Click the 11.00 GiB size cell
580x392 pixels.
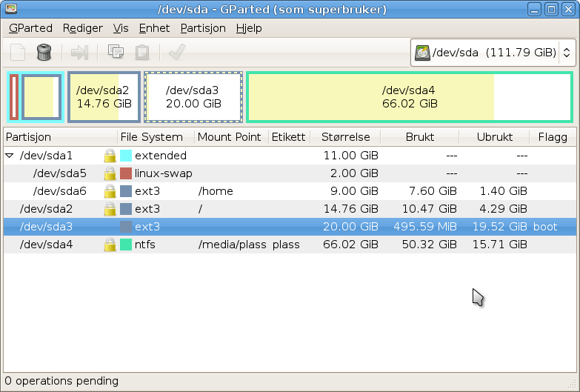350,156
